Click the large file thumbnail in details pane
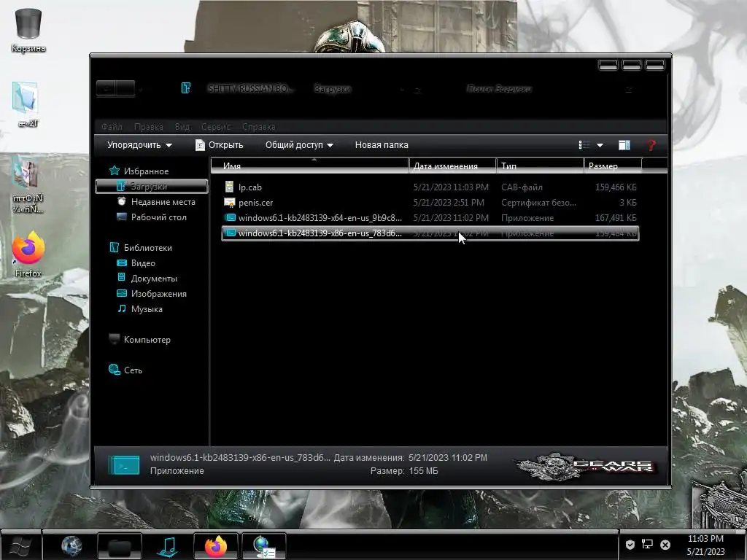The image size is (747, 560). [124, 464]
